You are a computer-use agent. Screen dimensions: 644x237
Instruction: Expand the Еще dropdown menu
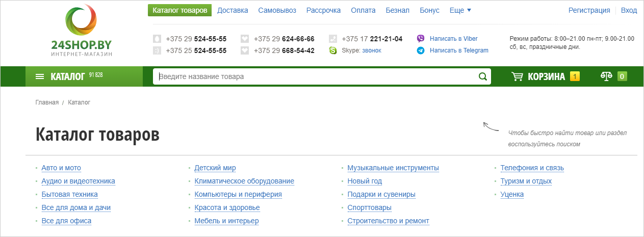click(x=460, y=10)
